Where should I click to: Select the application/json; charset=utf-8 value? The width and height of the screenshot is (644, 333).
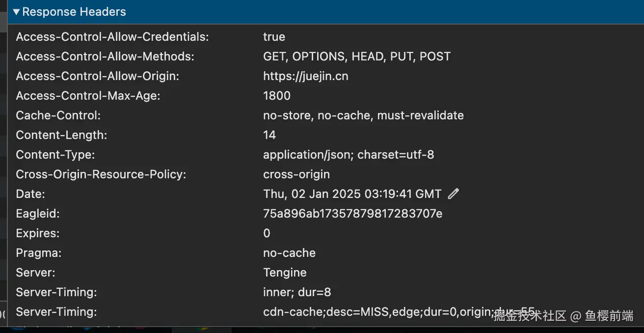tap(349, 155)
